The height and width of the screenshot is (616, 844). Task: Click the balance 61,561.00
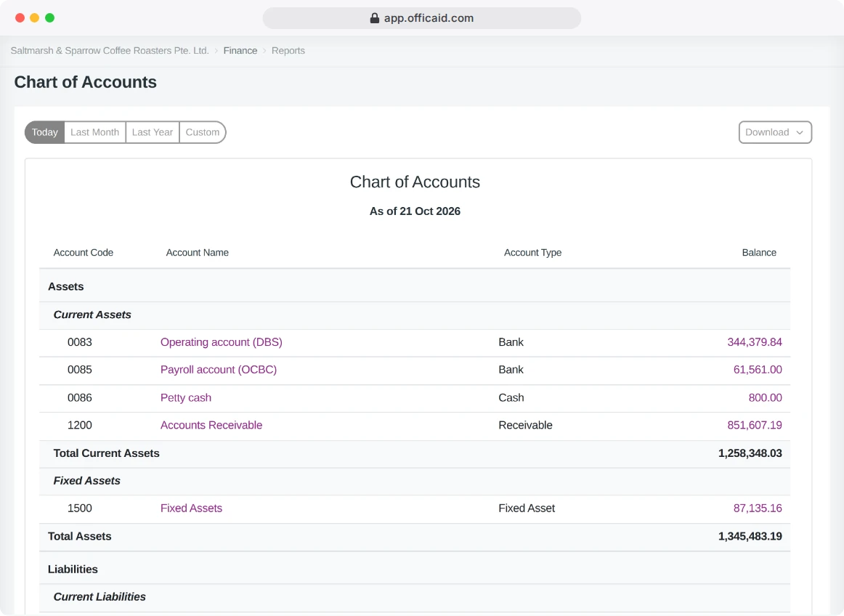tap(758, 370)
